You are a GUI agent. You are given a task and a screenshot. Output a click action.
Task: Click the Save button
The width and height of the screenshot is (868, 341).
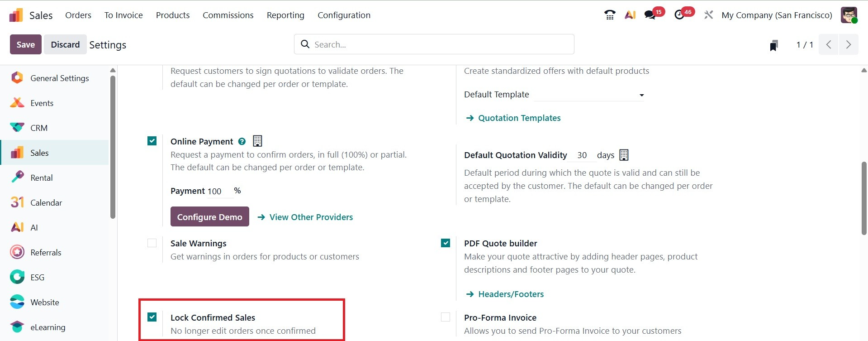click(x=25, y=44)
